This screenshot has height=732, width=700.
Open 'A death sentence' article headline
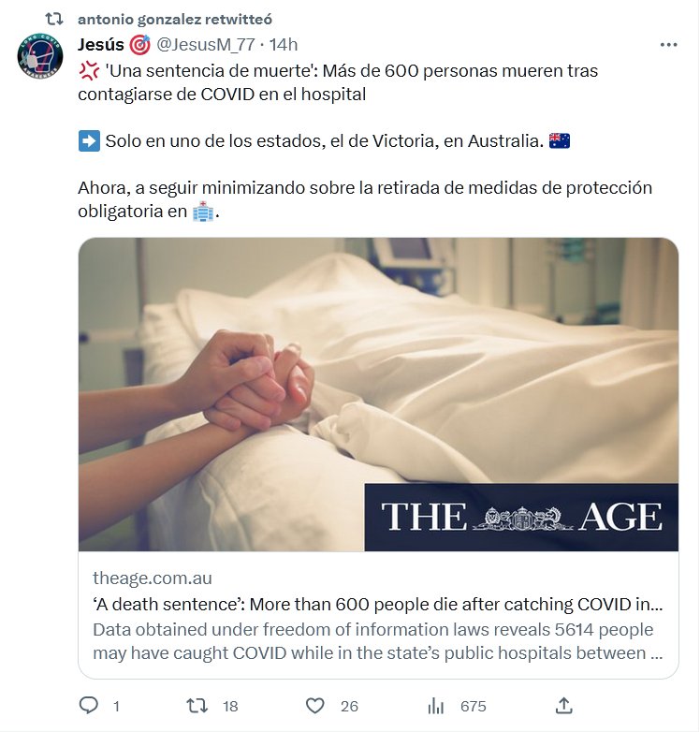pyautogui.click(x=378, y=604)
